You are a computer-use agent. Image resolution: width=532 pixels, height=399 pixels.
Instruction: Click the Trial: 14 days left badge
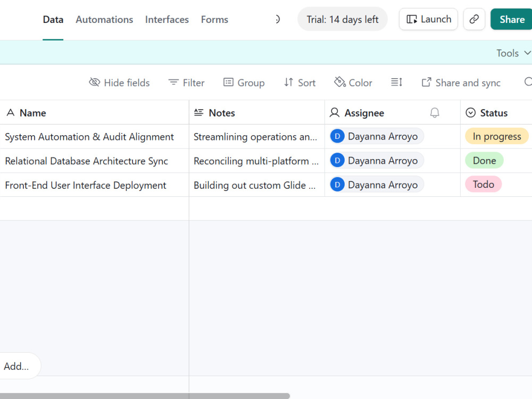342,19
